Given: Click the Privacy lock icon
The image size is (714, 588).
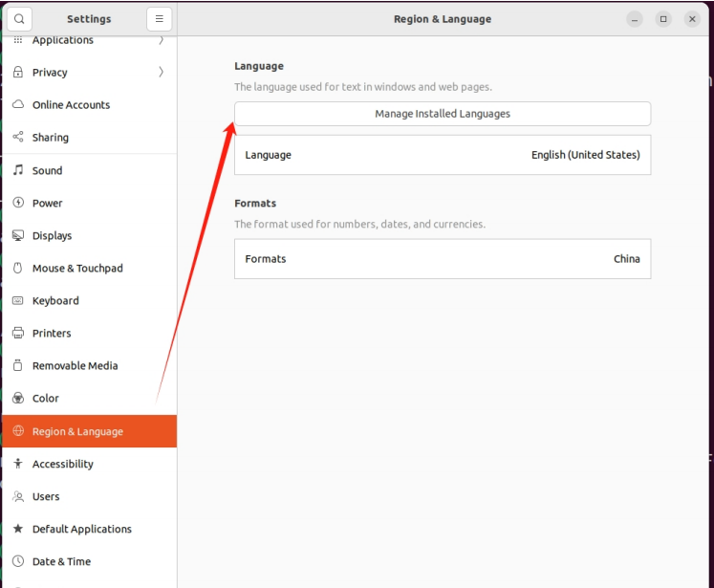Looking at the screenshot, I should (x=18, y=72).
